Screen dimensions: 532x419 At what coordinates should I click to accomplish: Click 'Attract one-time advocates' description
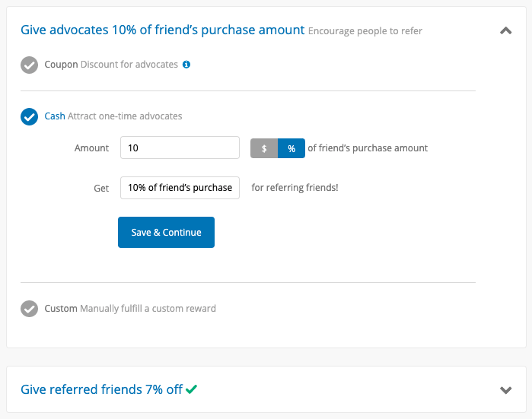[125, 116]
